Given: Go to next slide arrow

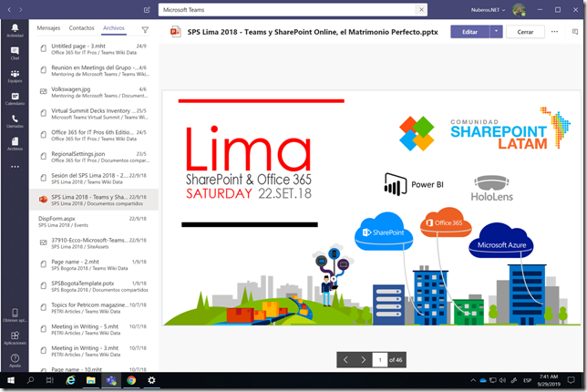Looking at the screenshot, I should click(x=363, y=360).
